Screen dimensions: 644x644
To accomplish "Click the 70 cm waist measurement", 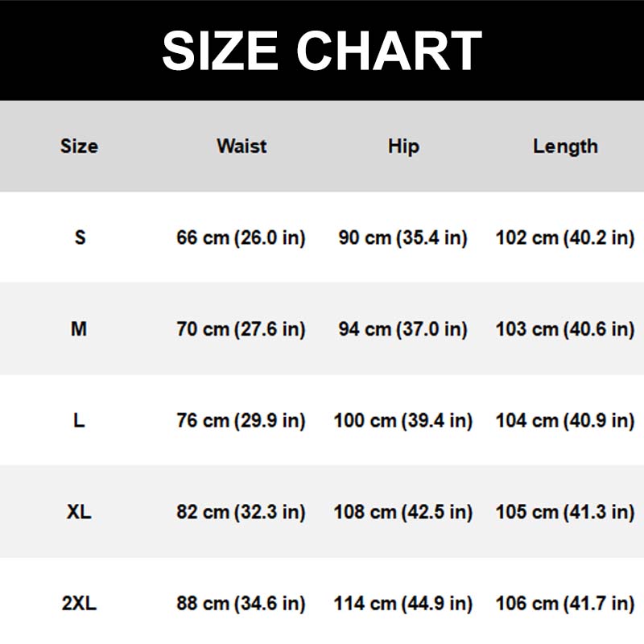I will pyautogui.click(x=241, y=329).
